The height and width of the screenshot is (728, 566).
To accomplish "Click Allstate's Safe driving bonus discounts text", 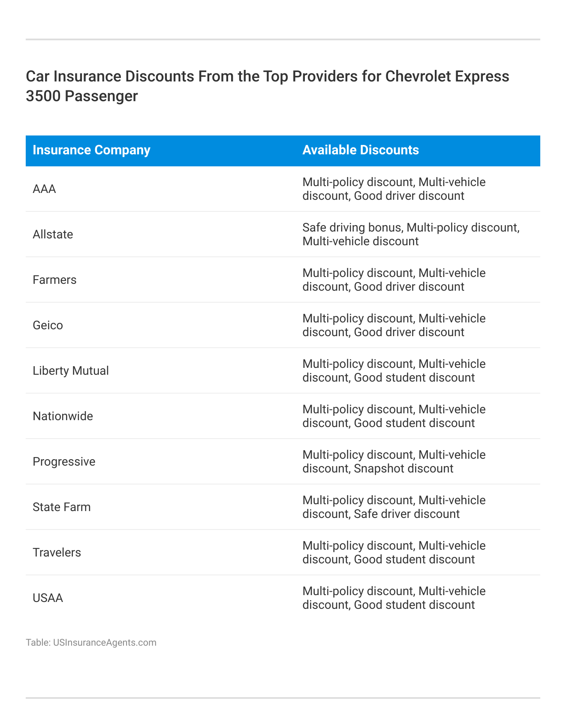I will click(x=410, y=235).
